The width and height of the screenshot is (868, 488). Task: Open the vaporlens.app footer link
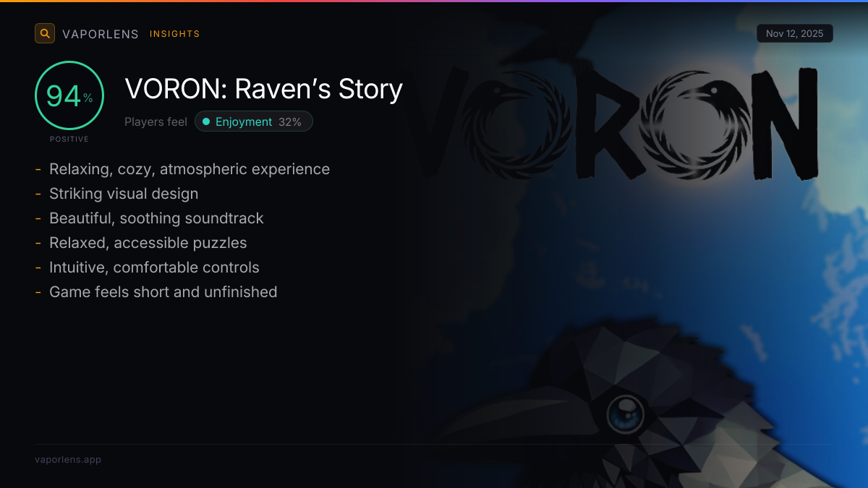pos(68,459)
